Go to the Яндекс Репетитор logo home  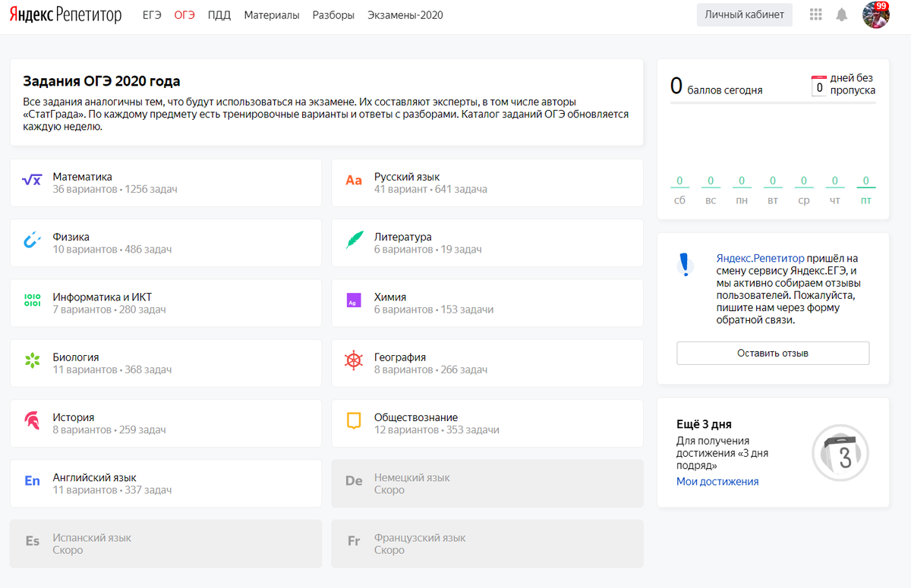point(65,15)
